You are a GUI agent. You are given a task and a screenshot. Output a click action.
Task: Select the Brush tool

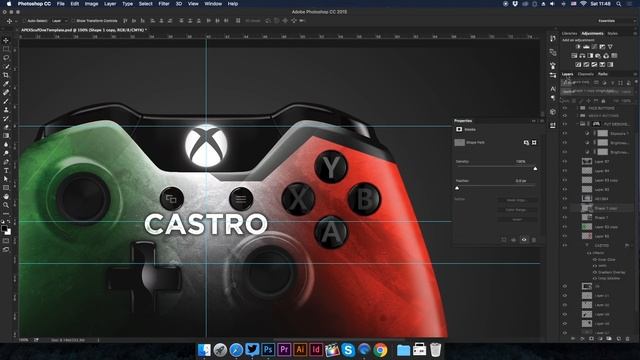tap(6, 101)
